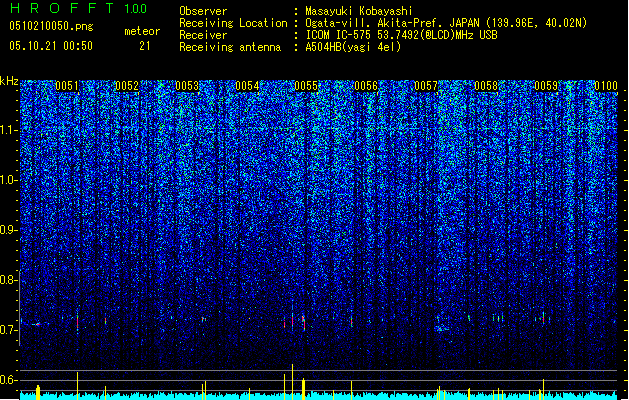
Task: Click the 0.6 frequency axis label
Action: point(9,380)
